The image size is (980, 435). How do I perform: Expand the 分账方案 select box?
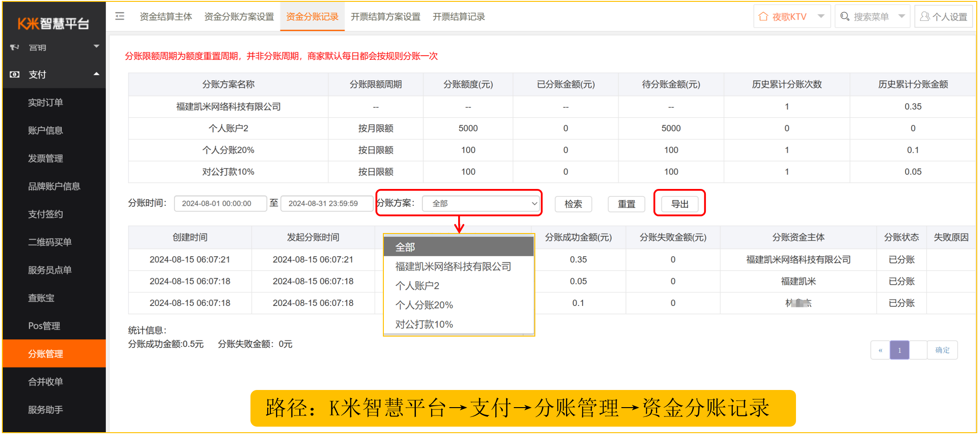(481, 203)
